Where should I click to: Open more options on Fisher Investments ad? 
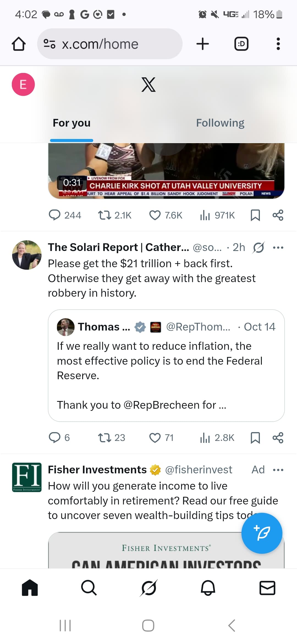pos(278,470)
